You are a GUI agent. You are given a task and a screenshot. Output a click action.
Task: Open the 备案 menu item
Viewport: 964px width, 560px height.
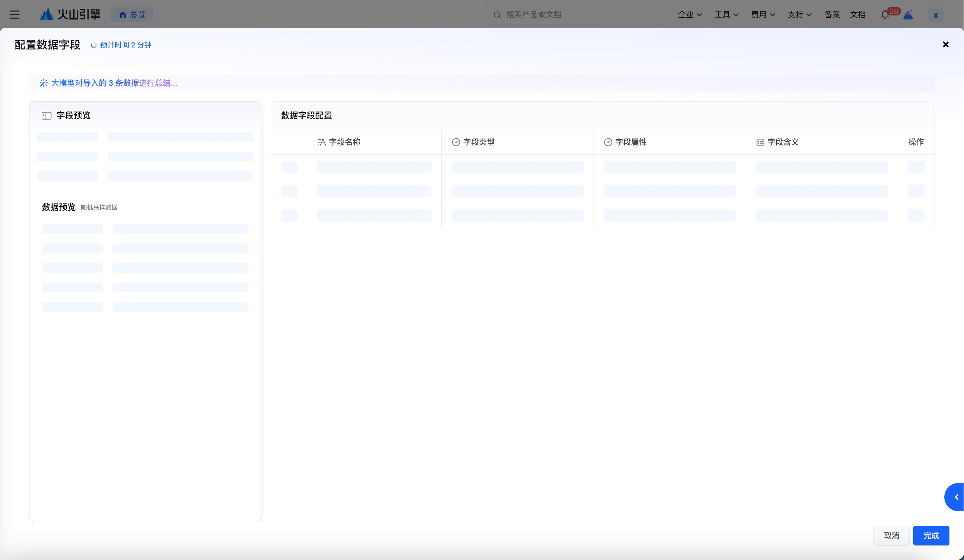(x=832, y=15)
